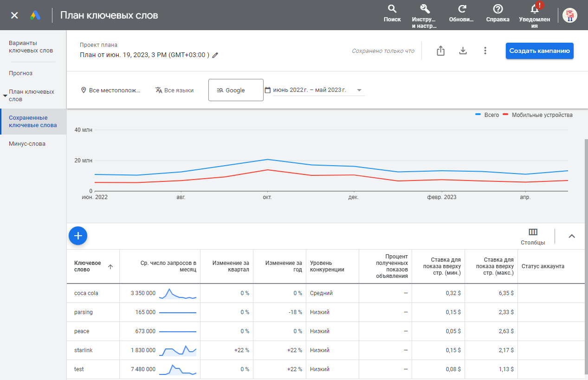Image resolution: width=588 pixels, height=380 pixels.
Task: Add keywords using the blue plus button
Action: (78, 236)
